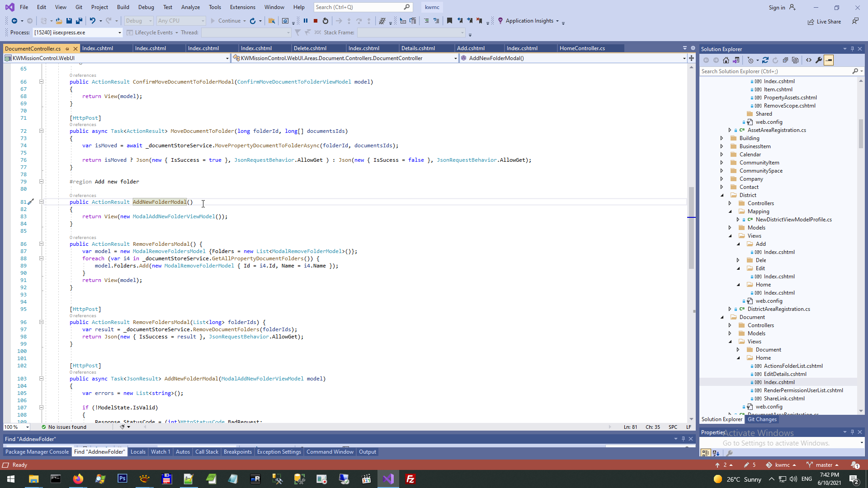Switch to HomeController.cs tab
868x488 pixels.
pos(582,48)
